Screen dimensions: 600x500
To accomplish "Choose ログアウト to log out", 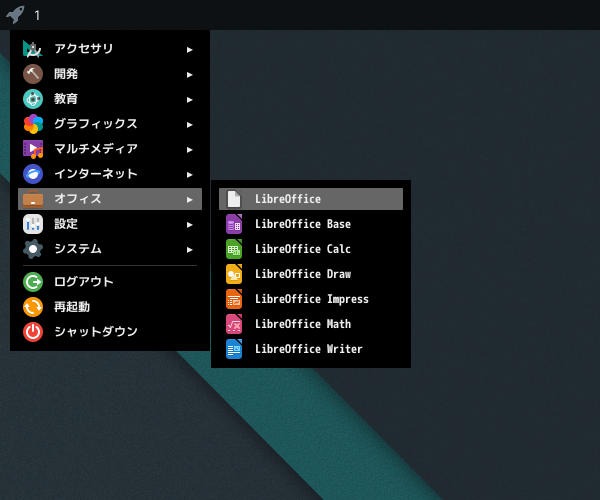I will click(x=110, y=282).
